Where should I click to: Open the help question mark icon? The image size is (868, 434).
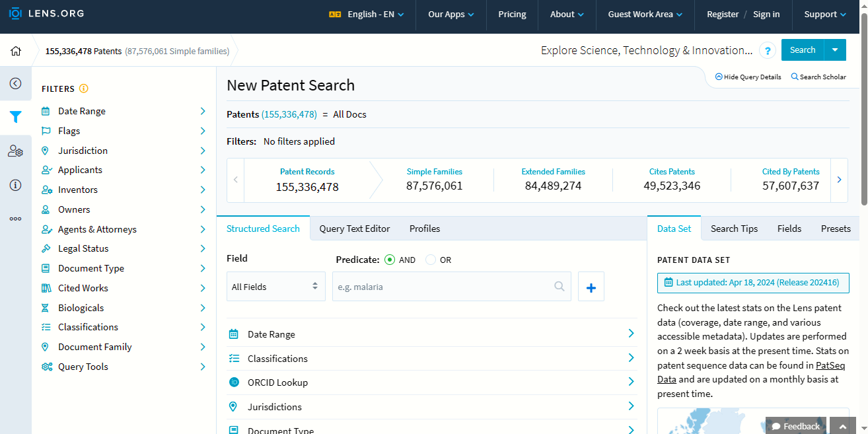(x=767, y=51)
